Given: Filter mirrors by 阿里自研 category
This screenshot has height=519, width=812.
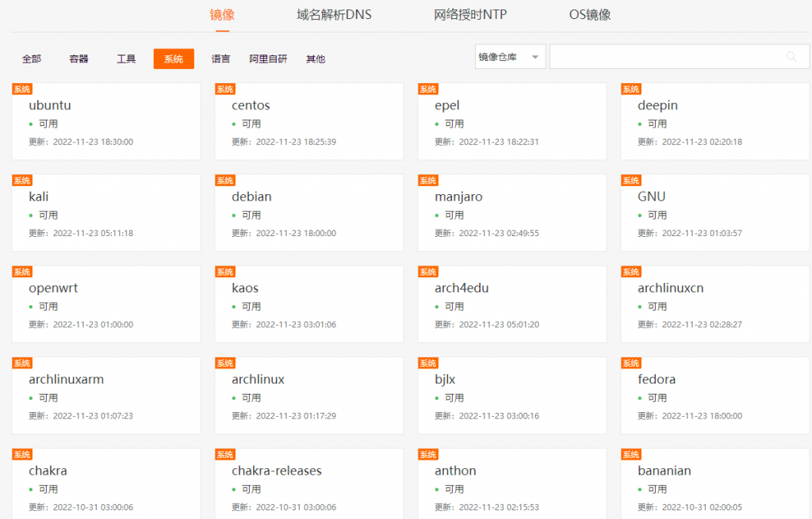Looking at the screenshot, I should tap(268, 59).
